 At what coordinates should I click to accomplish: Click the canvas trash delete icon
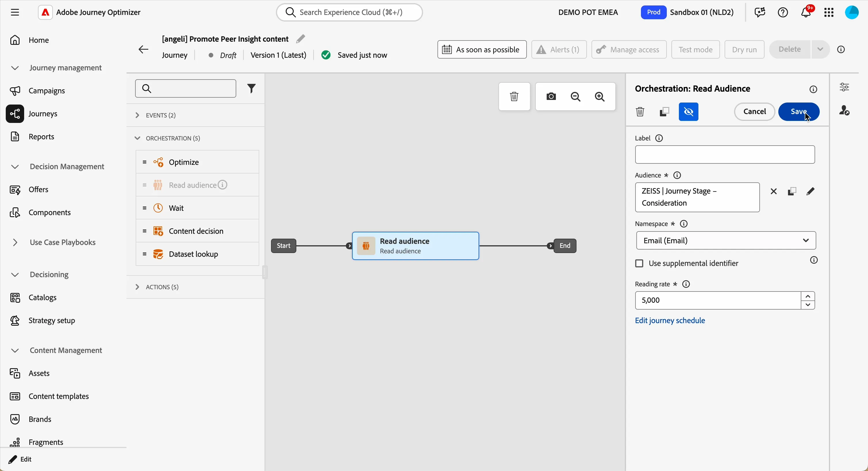click(x=514, y=97)
